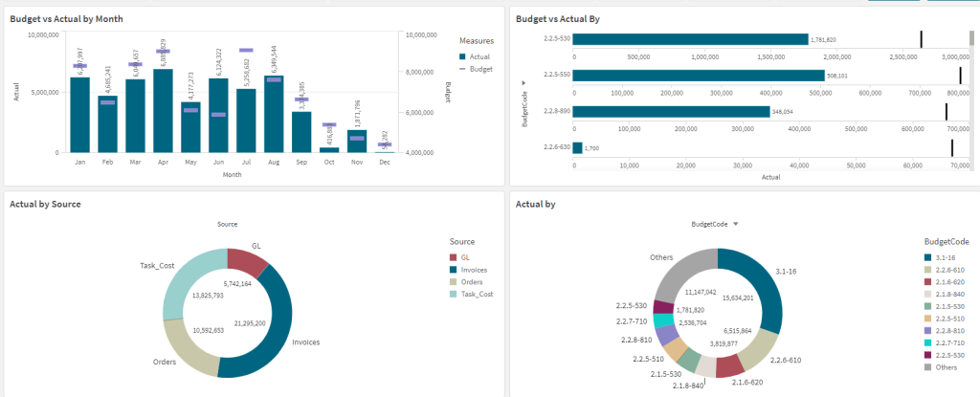Click the Actual color swatch in Measures legend
The width and height of the screenshot is (980, 397).
click(x=462, y=56)
